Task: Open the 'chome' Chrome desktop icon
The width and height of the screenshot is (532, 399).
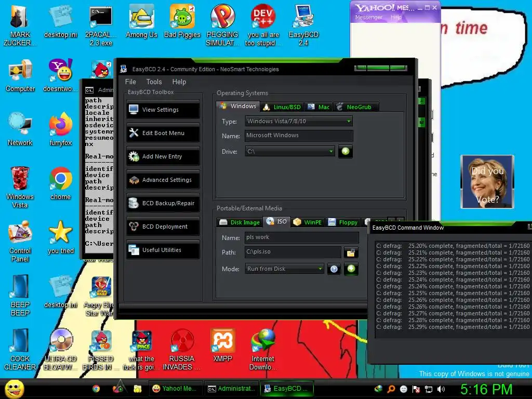Action: [60, 183]
